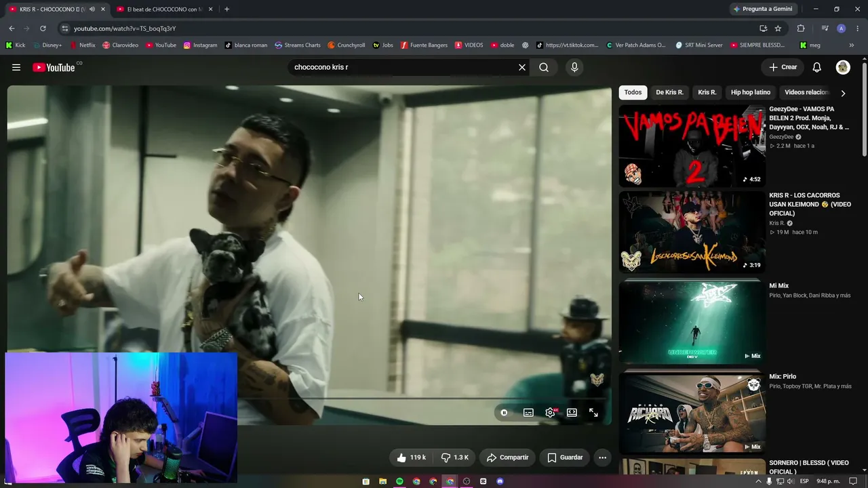Mute the KRIS R - CHOCOCONO tab
Viewport: 868px width, 488px height.
[92, 9]
